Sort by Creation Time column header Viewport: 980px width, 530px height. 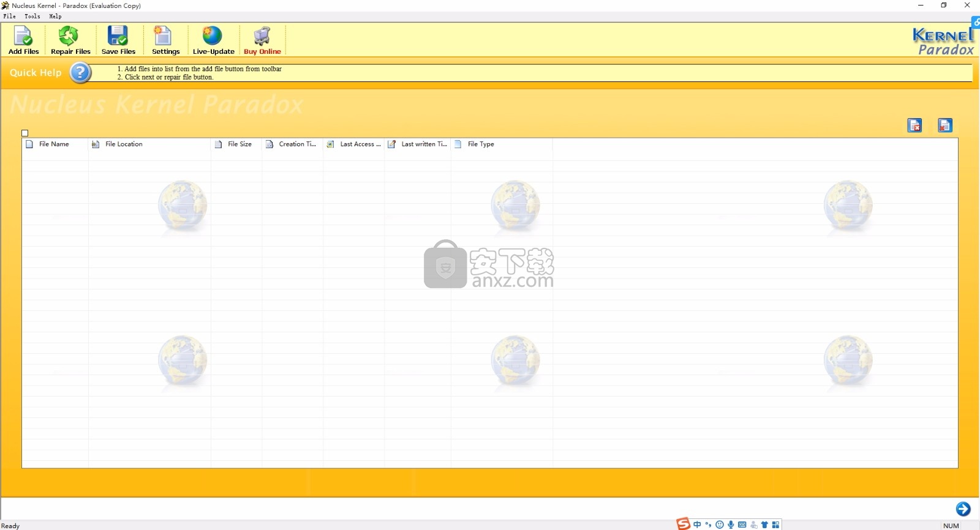[x=292, y=144]
